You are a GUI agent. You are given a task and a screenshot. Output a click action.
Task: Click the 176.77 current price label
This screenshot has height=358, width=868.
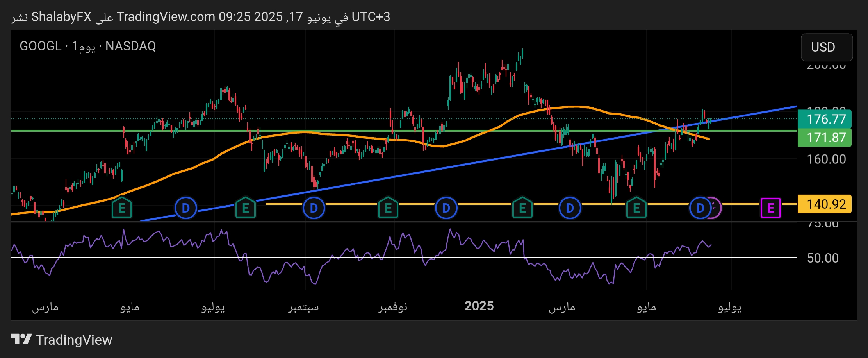pos(825,119)
